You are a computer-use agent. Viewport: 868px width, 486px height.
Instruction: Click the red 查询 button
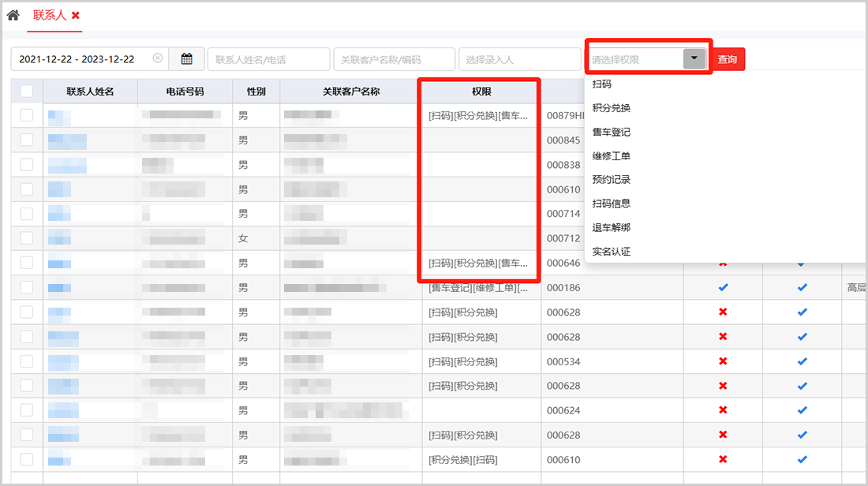[728, 59]
